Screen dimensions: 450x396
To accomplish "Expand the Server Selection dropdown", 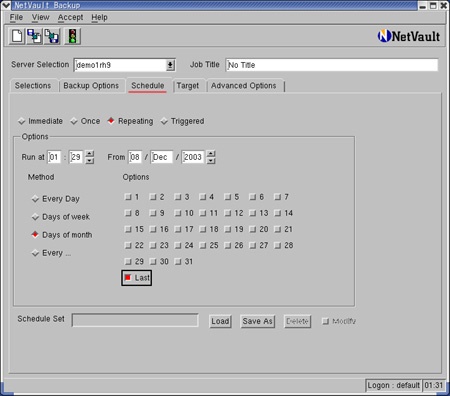I will (170, 65).
